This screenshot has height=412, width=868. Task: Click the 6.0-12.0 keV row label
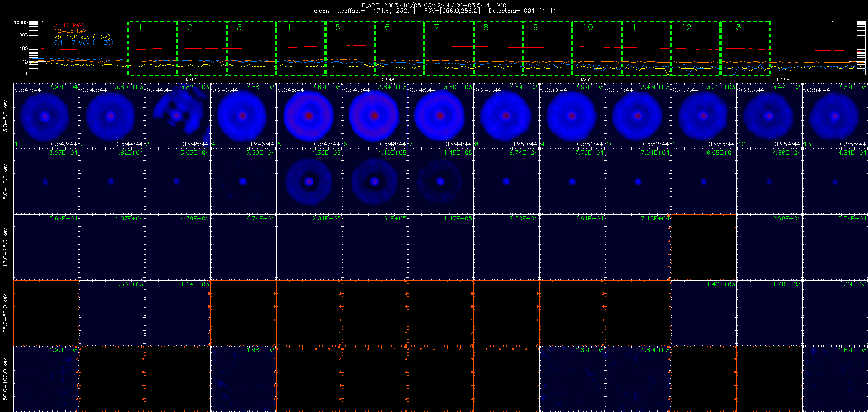pos(5,181)
